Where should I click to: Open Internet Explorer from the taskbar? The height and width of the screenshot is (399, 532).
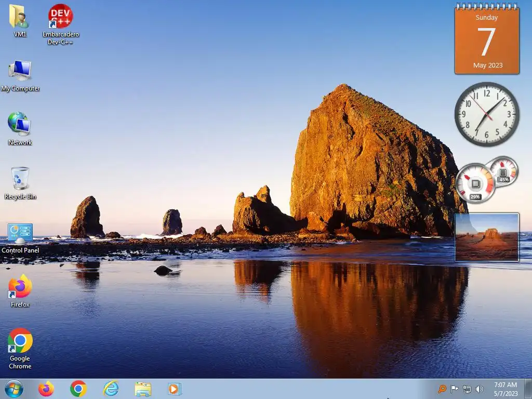coord(111,389)
